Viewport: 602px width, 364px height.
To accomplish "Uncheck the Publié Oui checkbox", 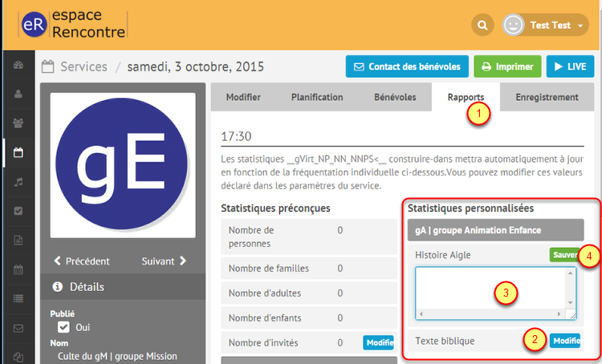I will point(63,327).
